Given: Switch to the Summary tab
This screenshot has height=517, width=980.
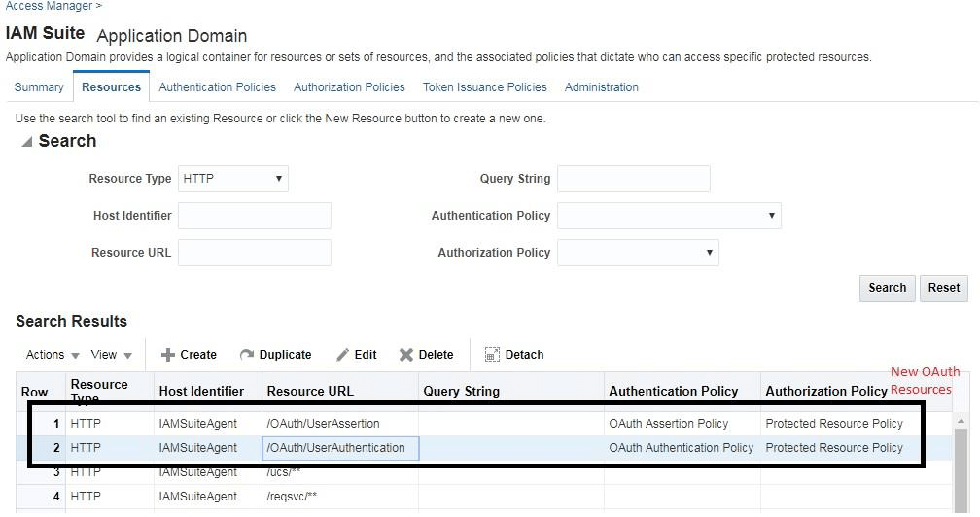Looking at the screenshot, I should point(39,87).
